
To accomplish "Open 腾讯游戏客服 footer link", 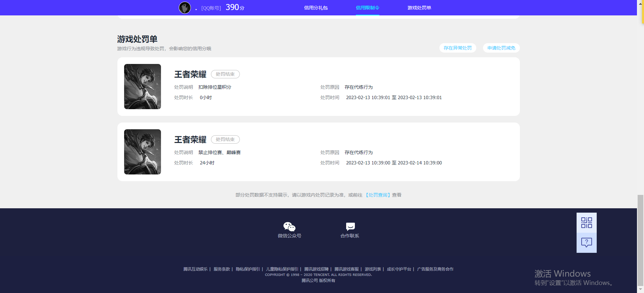I will [x=346, y=269].
